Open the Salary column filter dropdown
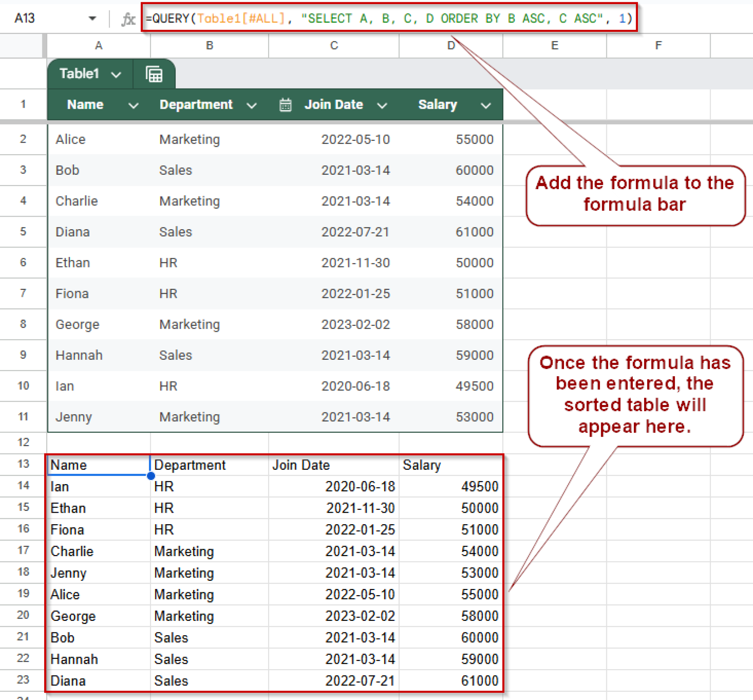The height and width of the screenshot is (700, 753). point(486,105)
